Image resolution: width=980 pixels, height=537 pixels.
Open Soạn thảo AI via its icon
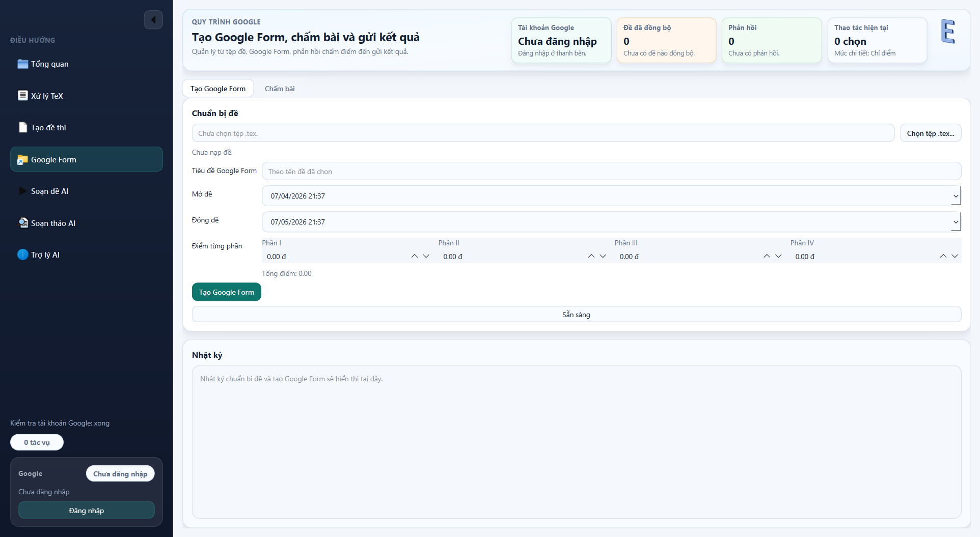coord(22,223)
